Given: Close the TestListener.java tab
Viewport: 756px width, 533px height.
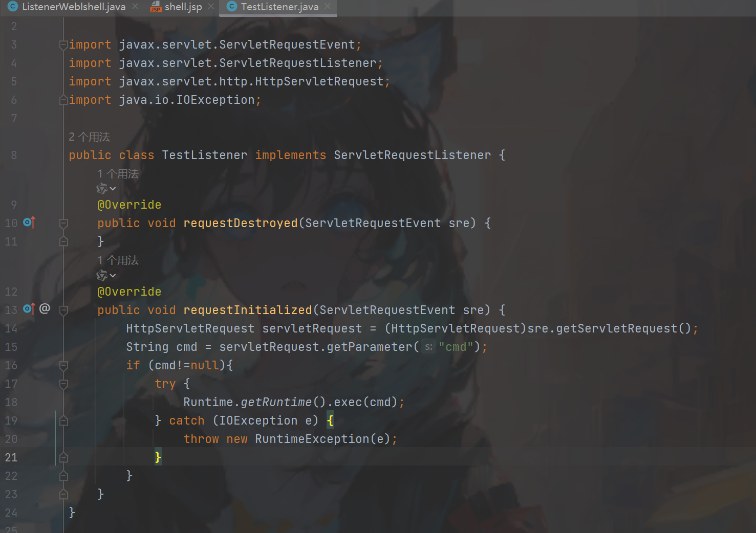Looking at the screenshot, I should pyautogui.click(x=328, y=7).
